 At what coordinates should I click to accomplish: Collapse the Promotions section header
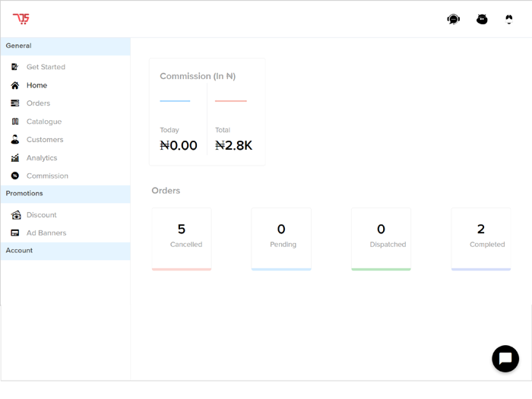(65, 194)
